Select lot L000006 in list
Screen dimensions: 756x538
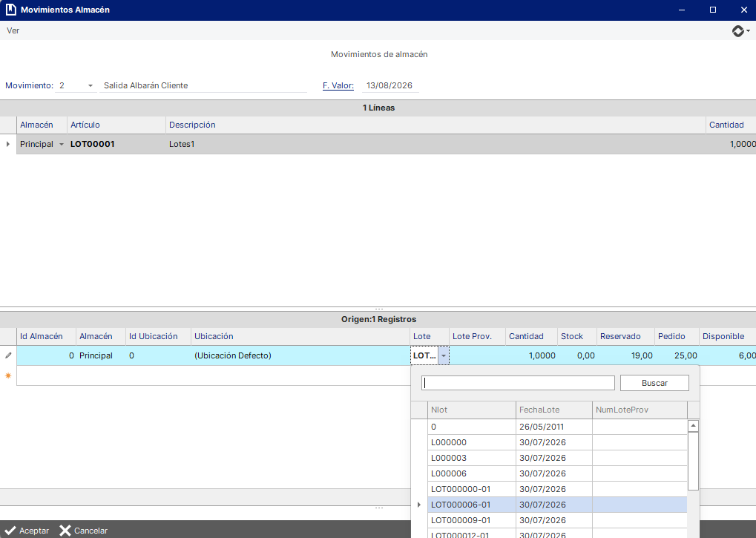pyautogui.click(x=557, y=473)
